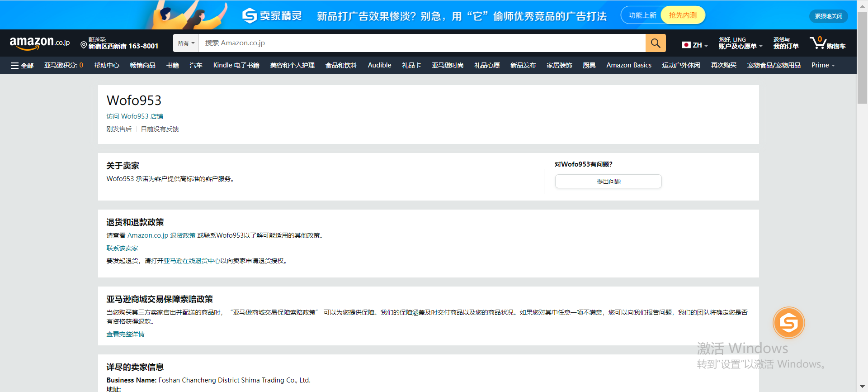Click the 功能上新 banner button
The width and height of the screenshot is (868, 392).
coord(642,15)
